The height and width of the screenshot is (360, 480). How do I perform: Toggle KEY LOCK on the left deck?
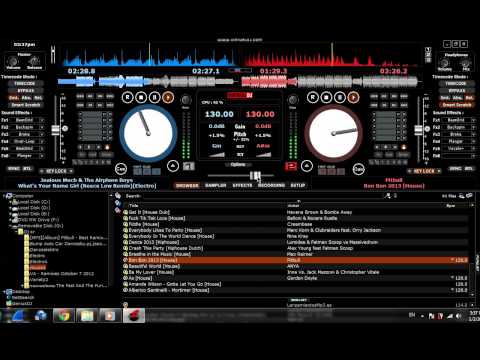click(x=56, y=171)
